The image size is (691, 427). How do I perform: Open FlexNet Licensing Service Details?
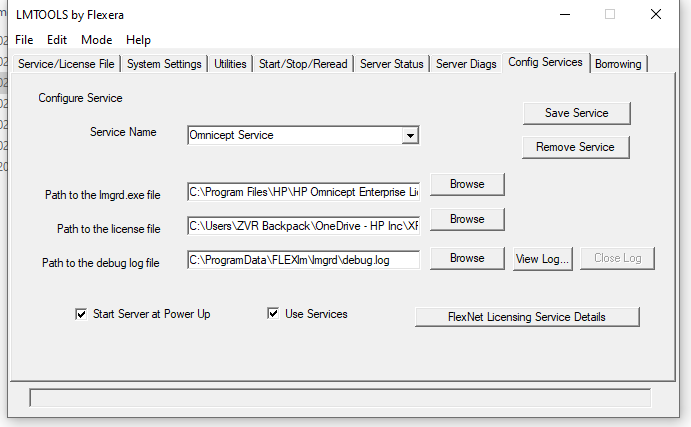tap(527, 317)
